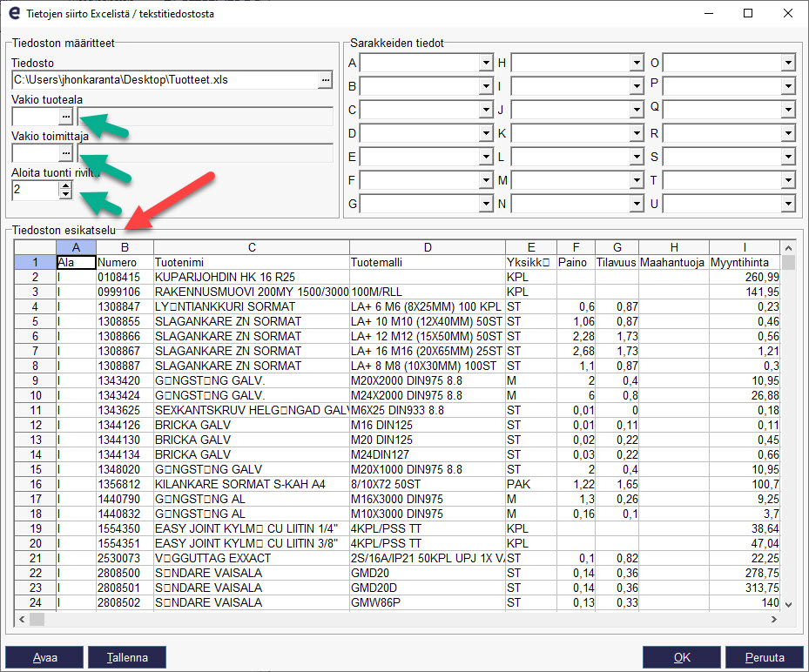
Task: Expand column R mapping dropdown
Action: 788,133
